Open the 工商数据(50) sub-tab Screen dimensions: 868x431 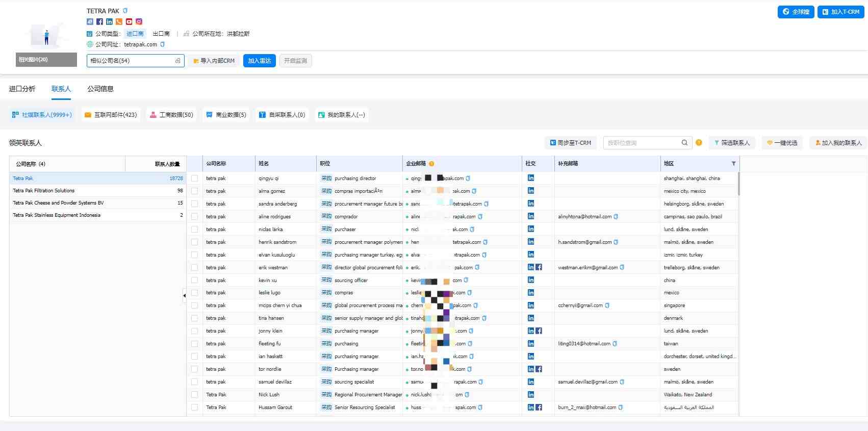(x=171, y=115)
